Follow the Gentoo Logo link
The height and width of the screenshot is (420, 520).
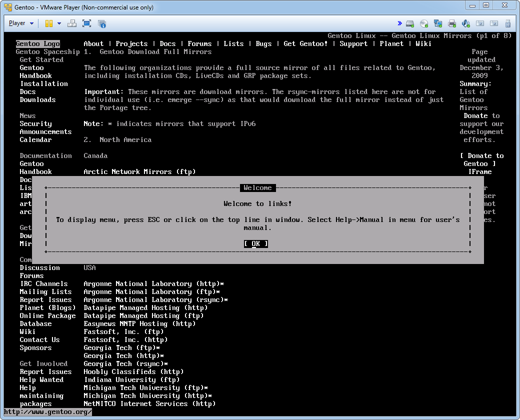tap(38, 44)
